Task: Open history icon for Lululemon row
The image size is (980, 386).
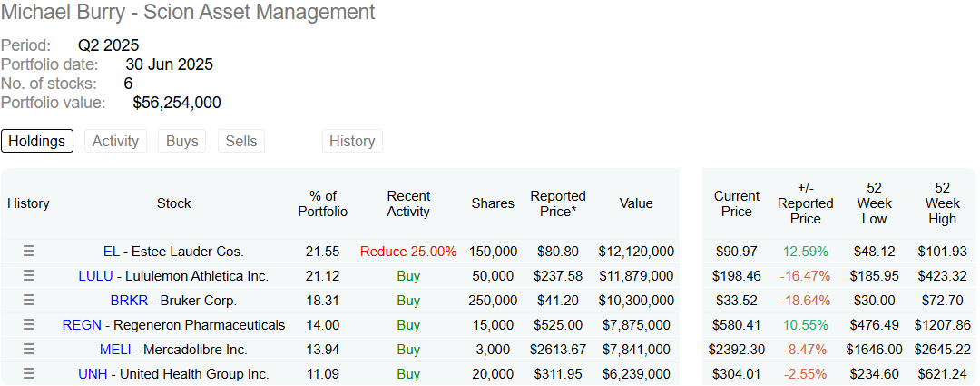Action: pyautogui.click(x=28, y=275)
